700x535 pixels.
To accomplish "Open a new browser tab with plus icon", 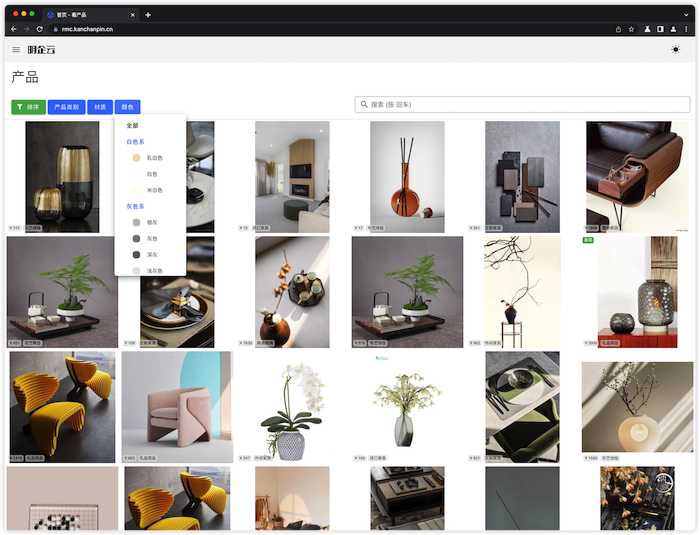I will [148, 15].
